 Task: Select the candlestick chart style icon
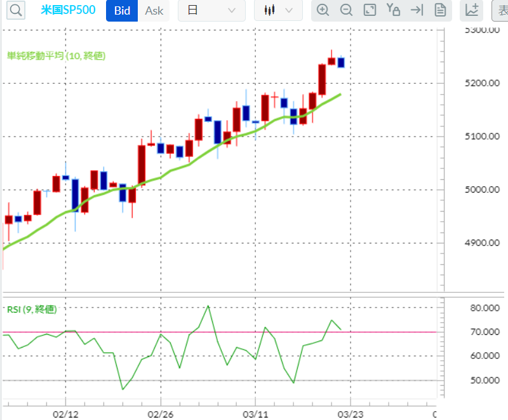pyautogui.click(x=270, y=10)
